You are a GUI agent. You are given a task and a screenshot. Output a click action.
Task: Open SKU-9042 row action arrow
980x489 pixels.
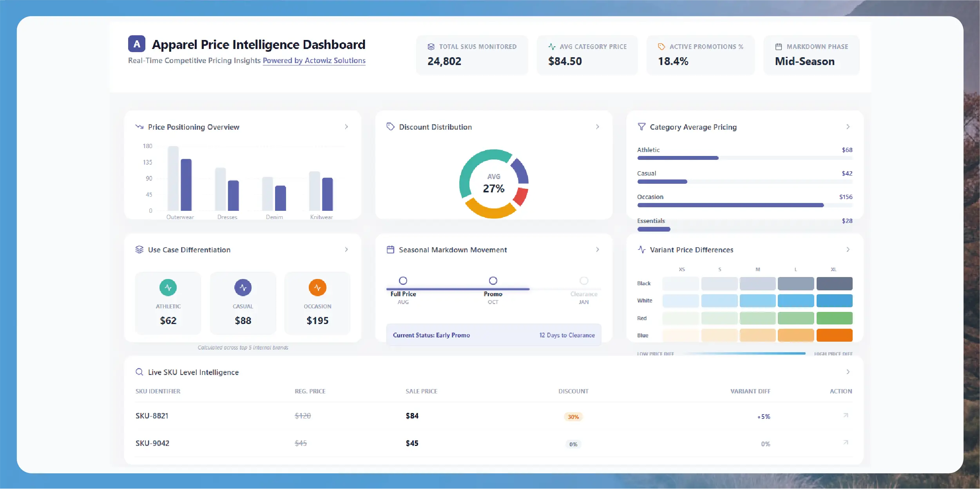[x=846, y=443]
